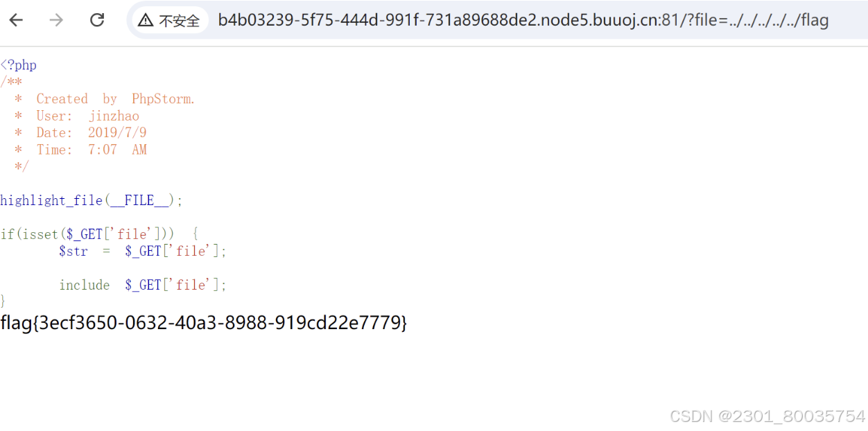Image resolution: width=868 pixels, height=431 pixels.
Task: Click the closing brace in the code
Action: pos(3,301)
